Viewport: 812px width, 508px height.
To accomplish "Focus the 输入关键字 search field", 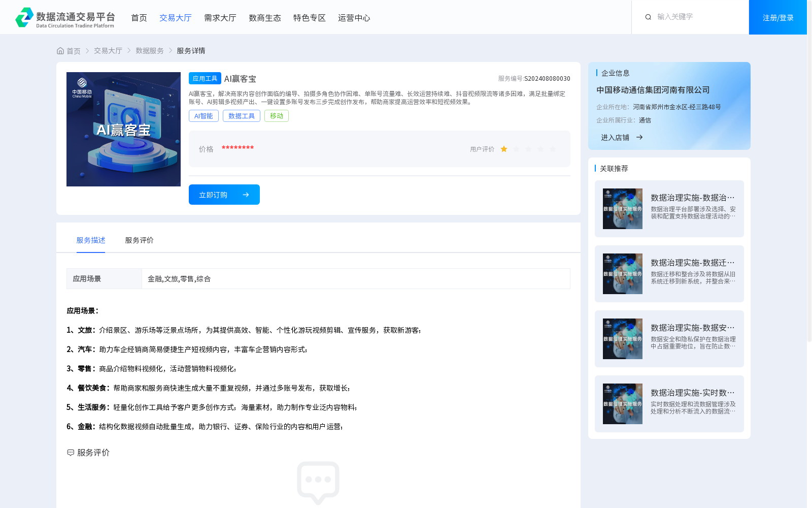I will tap(698, 17).
